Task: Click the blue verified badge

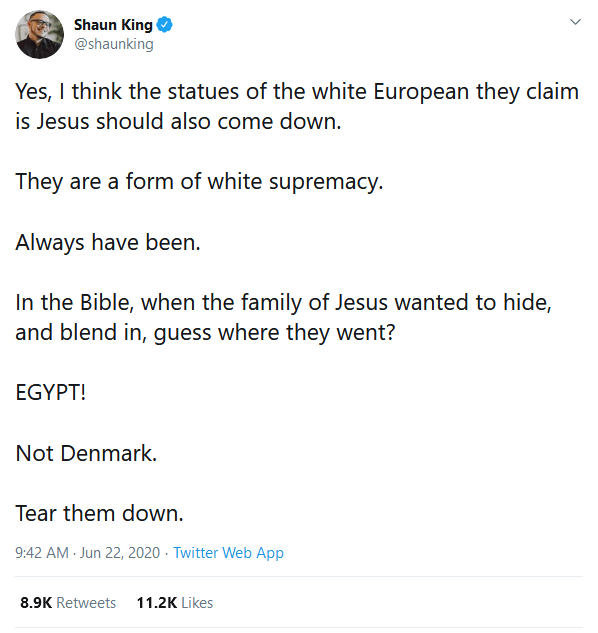Action: pyautogui.click(x=164, y=25)
